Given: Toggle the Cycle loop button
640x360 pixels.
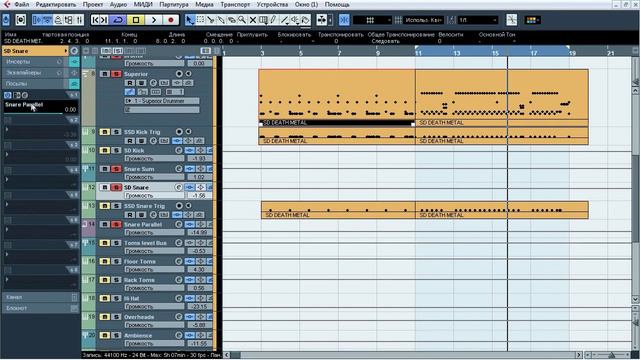Looking at the screenshot, I should tap(118, 20).
